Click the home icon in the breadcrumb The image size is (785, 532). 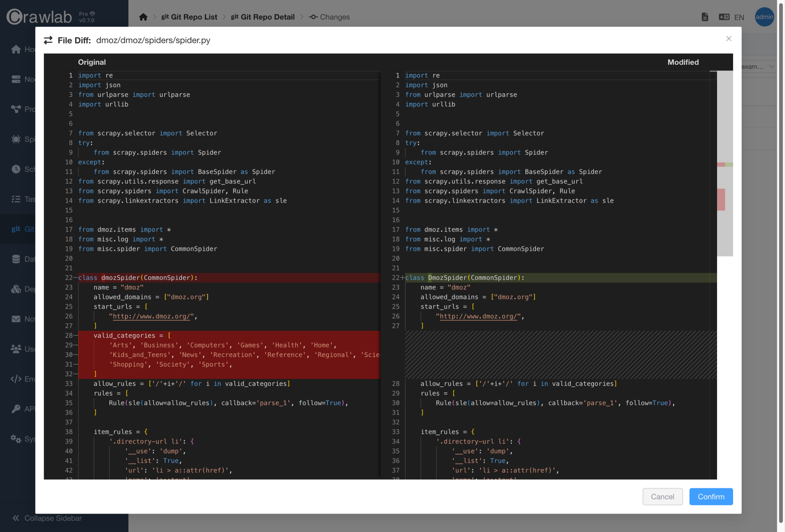coord(143,17)
